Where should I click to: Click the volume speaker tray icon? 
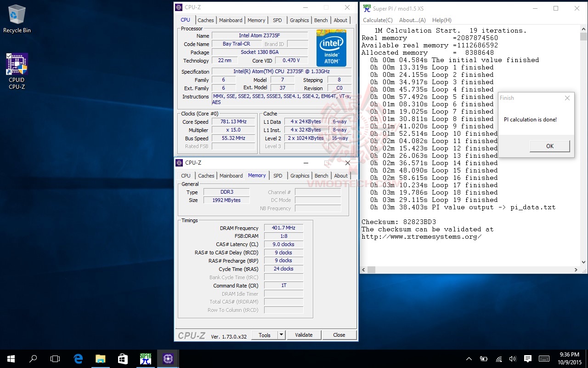click(x=513, y=359)
